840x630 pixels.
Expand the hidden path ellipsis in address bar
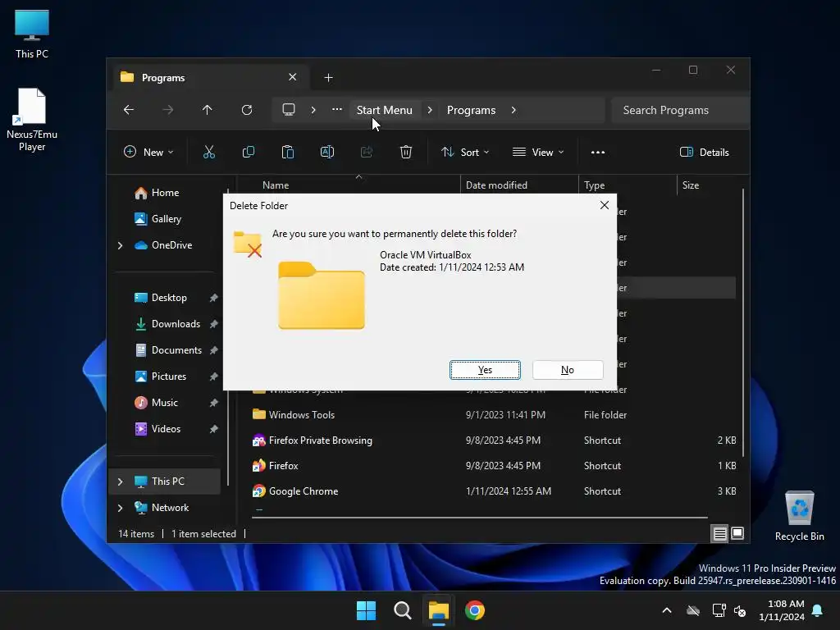(337, 109)
